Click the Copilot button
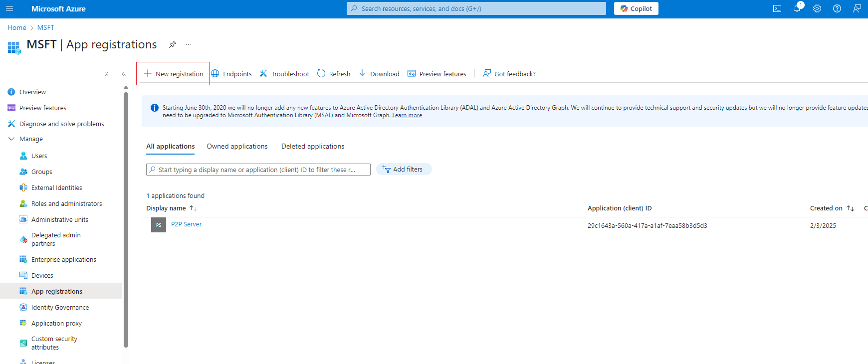The image size is (868, 364). click(x=636, y=8)
